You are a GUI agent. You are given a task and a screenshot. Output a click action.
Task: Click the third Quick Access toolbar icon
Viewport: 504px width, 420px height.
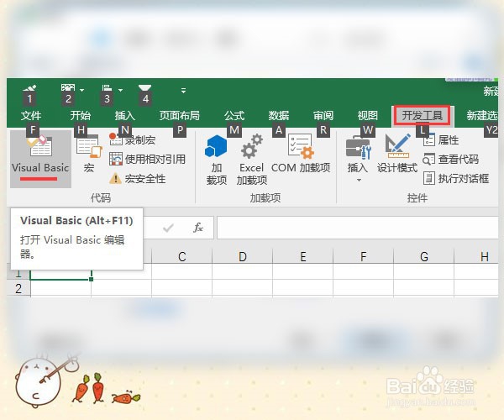107,88
